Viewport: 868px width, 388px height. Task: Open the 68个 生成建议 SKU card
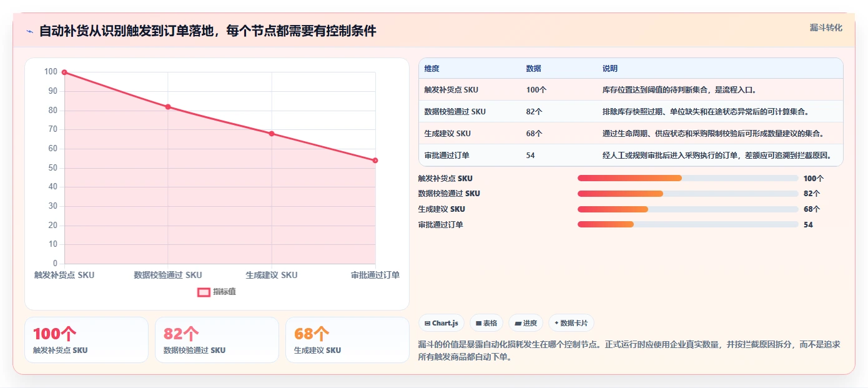(347, 340)
